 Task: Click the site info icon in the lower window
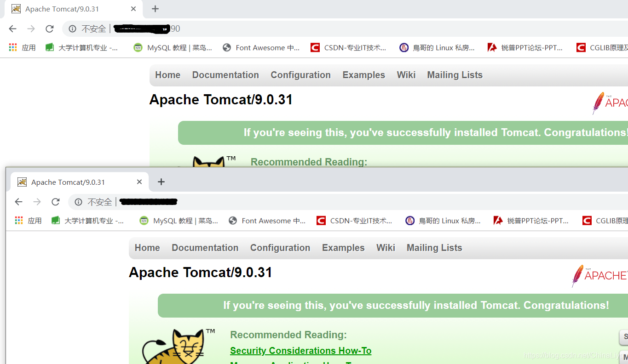click(78, 202)
